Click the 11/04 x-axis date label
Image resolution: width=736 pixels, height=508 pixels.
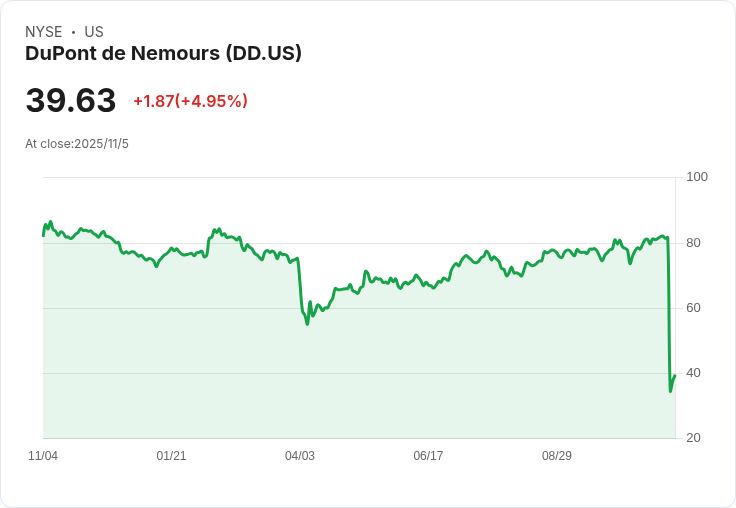coord(43,456)
